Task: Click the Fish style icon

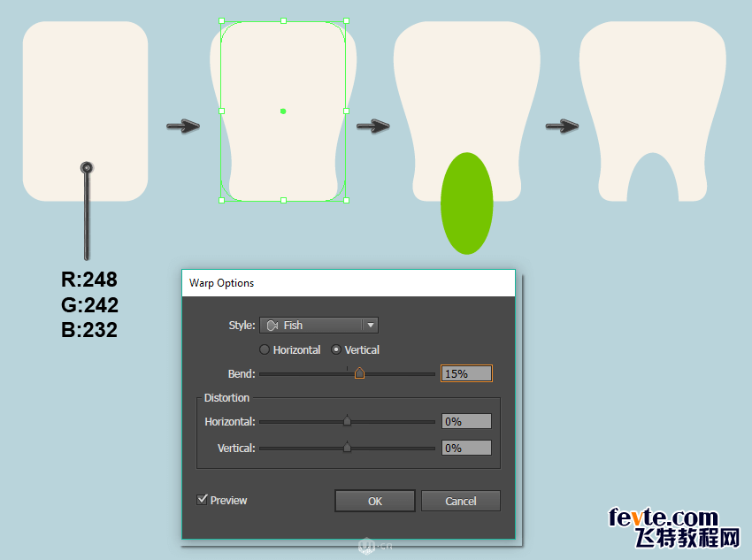Action: pos(272,326)
